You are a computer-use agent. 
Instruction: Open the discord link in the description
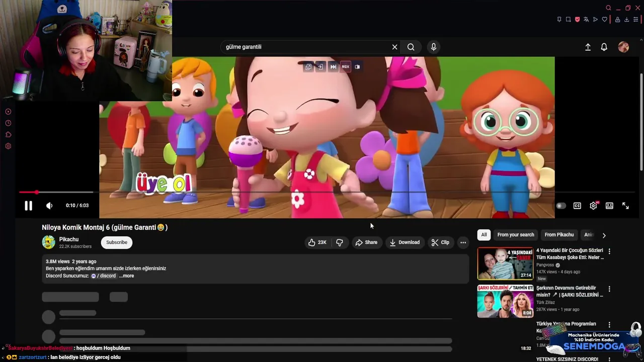click(103, 276)
